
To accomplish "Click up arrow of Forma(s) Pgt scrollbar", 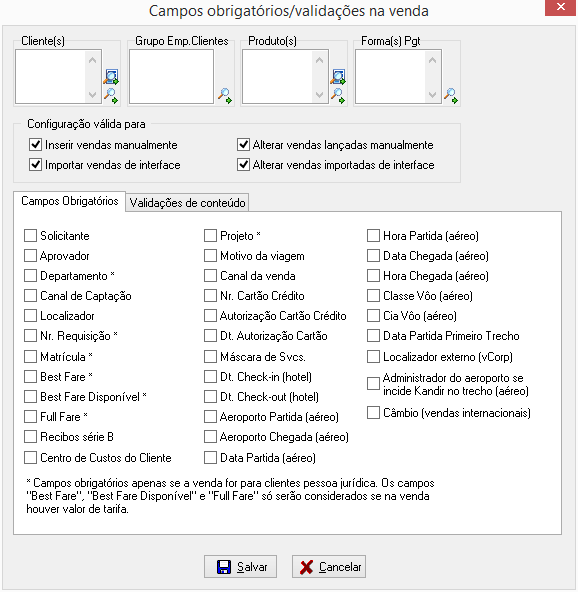I will pos(433,60).
